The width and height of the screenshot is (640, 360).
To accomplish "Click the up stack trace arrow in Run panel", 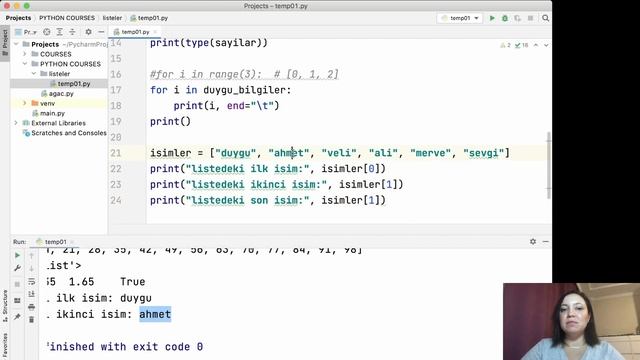I will click(x=31, y=256).
